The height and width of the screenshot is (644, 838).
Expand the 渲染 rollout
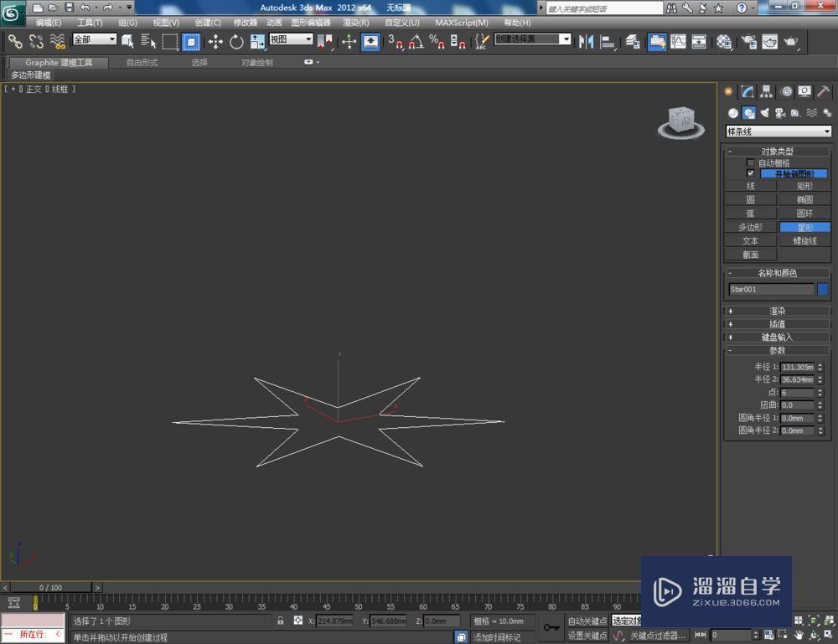pos(778,311)
